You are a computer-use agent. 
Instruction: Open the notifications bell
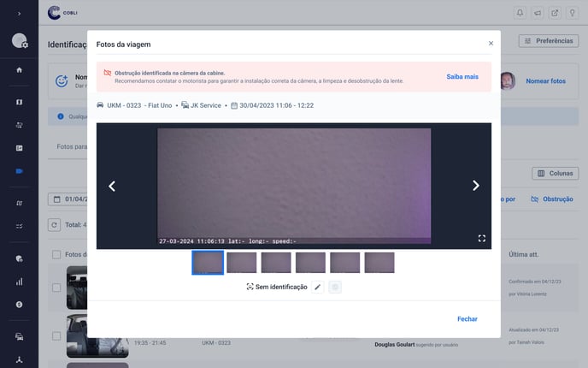tap(520, 13)
